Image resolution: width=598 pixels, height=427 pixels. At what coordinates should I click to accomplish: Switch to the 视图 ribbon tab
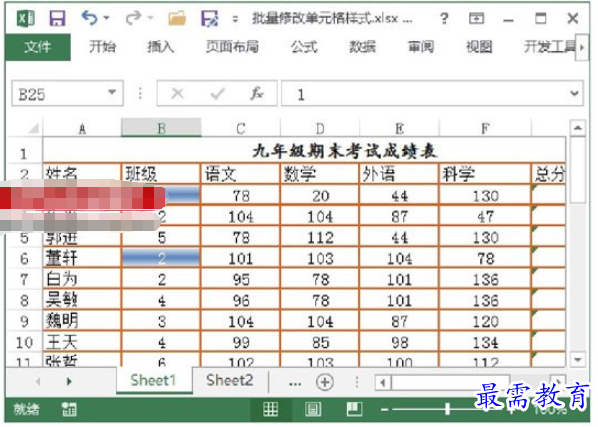click(x=479, y=47)
